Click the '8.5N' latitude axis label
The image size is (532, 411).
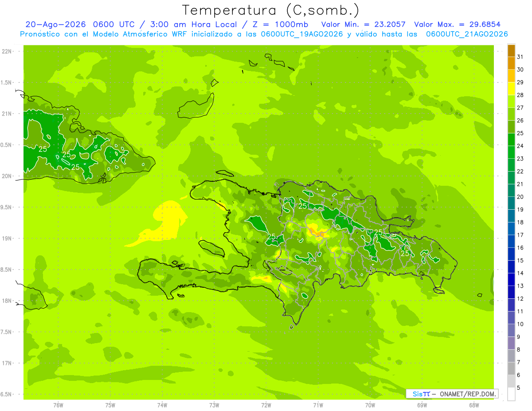(7, 270)
